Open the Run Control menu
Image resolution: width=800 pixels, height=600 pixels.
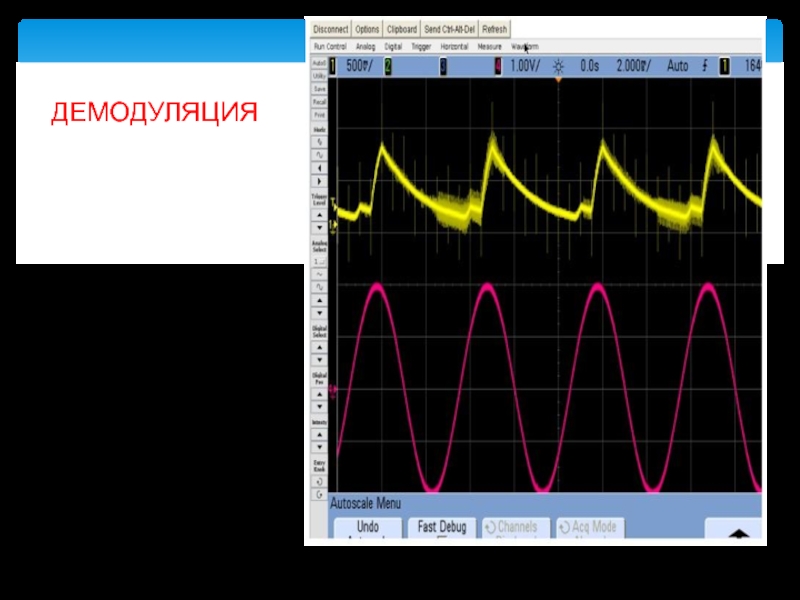(x=330, y=47)
